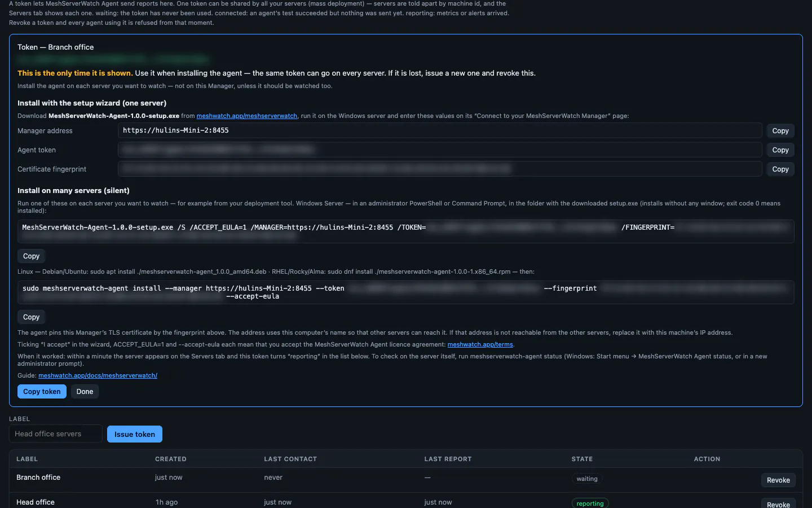Click the LAST REPORT column header
The height and width of the screenshot is (508, 812).
pos(448,459)
